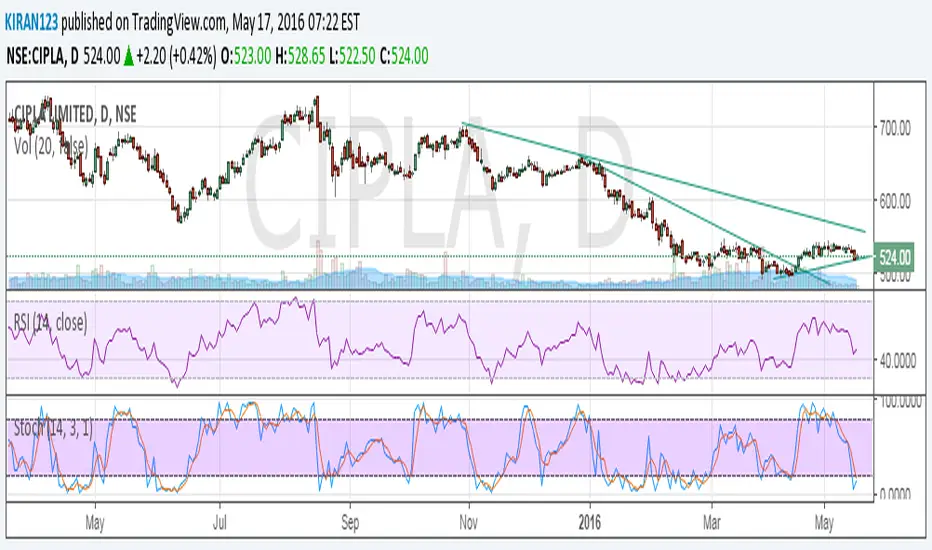Open the KIRAN123 author profile link
This screenshot has width=932, height=550.
[32, 23]
